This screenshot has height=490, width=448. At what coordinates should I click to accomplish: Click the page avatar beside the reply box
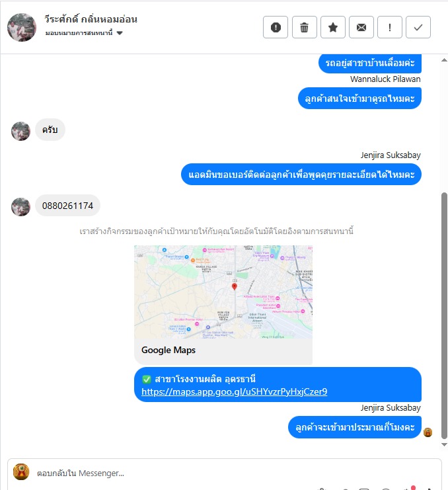(x=21, y=472)
